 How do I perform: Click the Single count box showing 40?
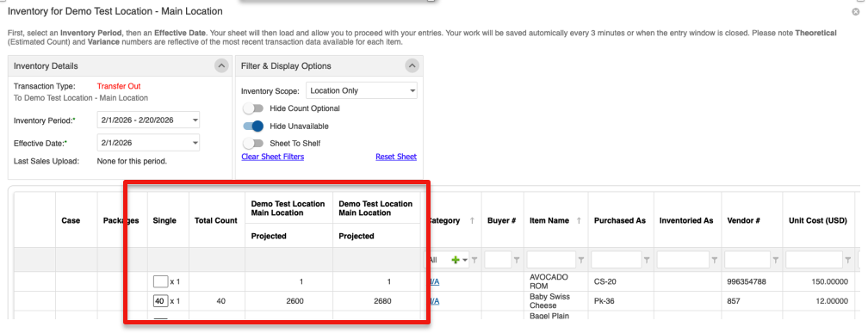pyautogui.click(x=160, y=301)
